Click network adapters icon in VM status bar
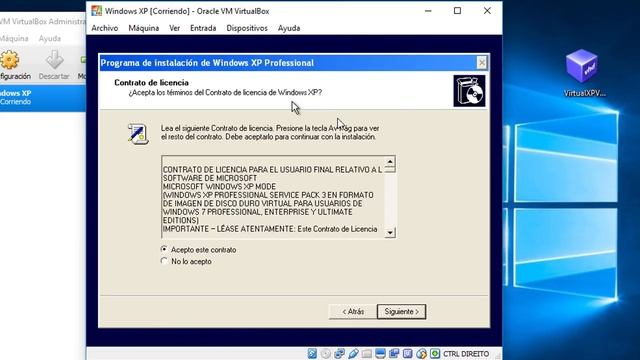Screen dimensions: 640x360 339,353
